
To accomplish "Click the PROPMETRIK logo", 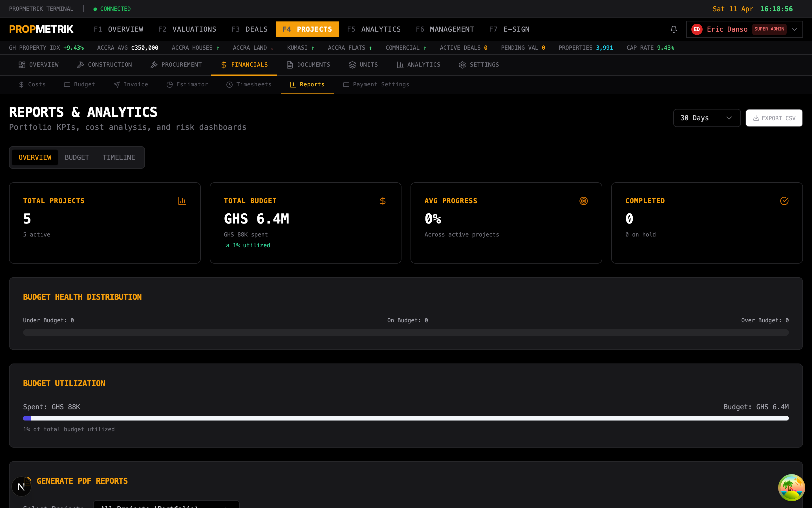I will click(41, 29).
